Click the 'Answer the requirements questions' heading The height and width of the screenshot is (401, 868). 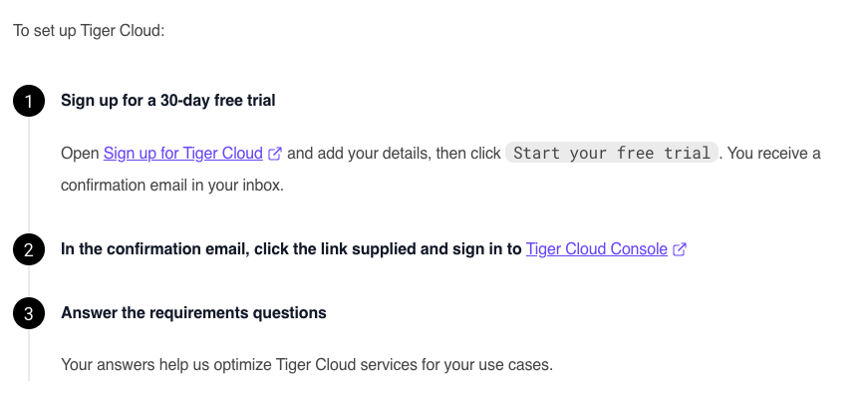193,313
